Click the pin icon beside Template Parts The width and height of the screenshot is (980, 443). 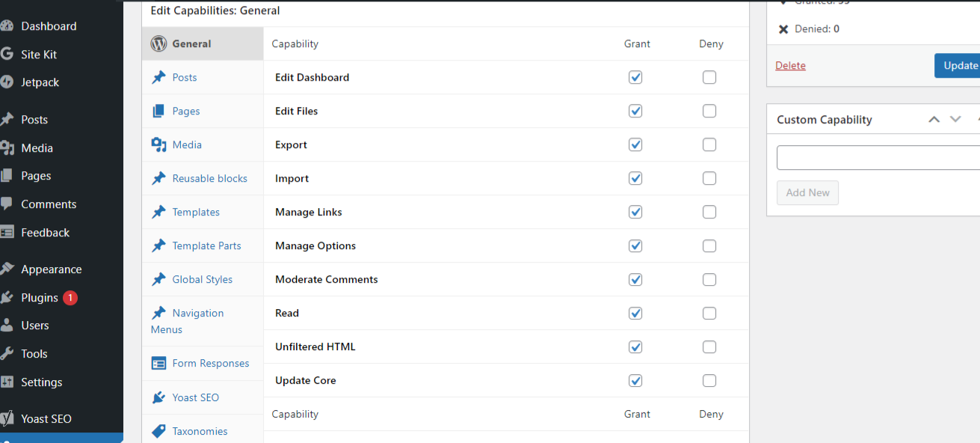click(158, 245)
